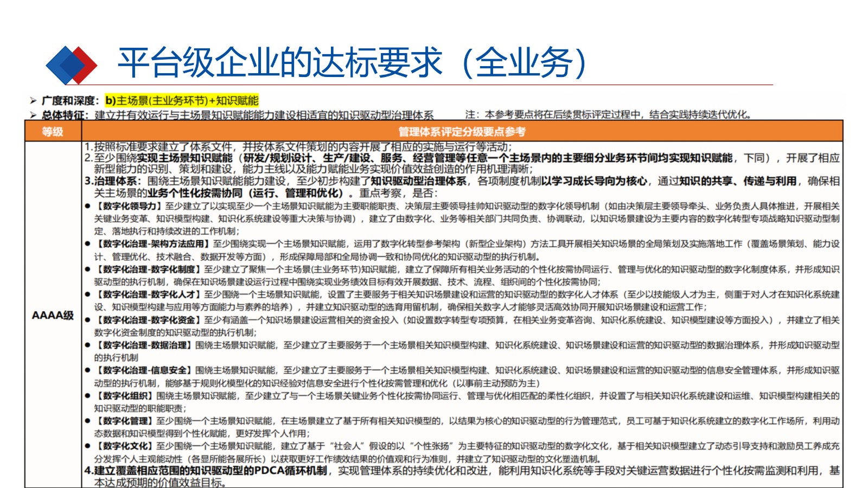Click the arrow bullet before 广度和深度
Screen dimensions: 868x488
click(x=33, y=101)
